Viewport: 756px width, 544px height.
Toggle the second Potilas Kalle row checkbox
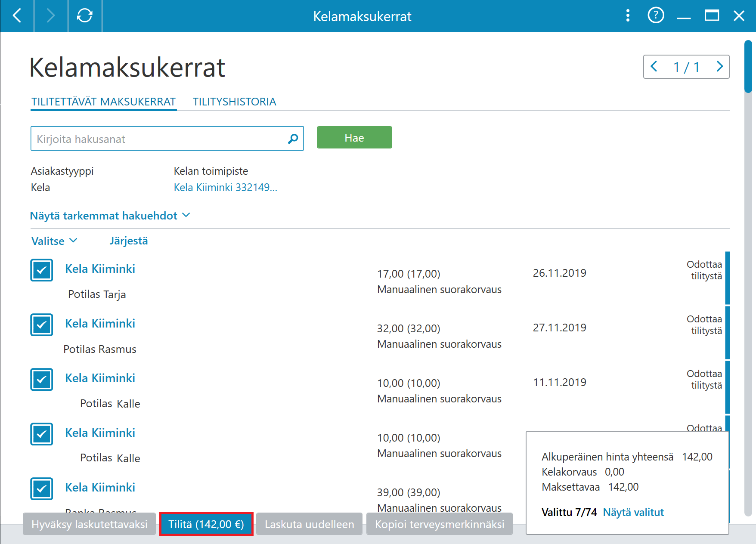coord(42,434)
